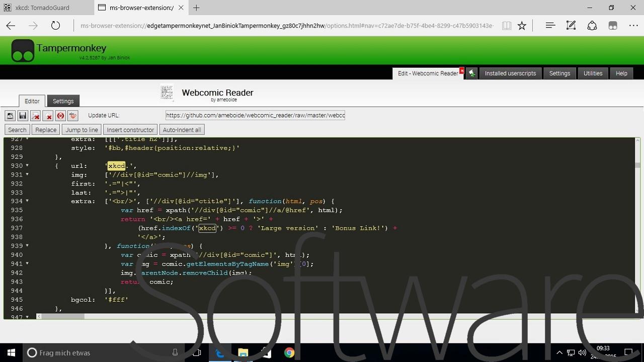Screen dimensions: 644x362
Task: Click the editor horizontal scrollbar thumb
Action: [63, 316]
